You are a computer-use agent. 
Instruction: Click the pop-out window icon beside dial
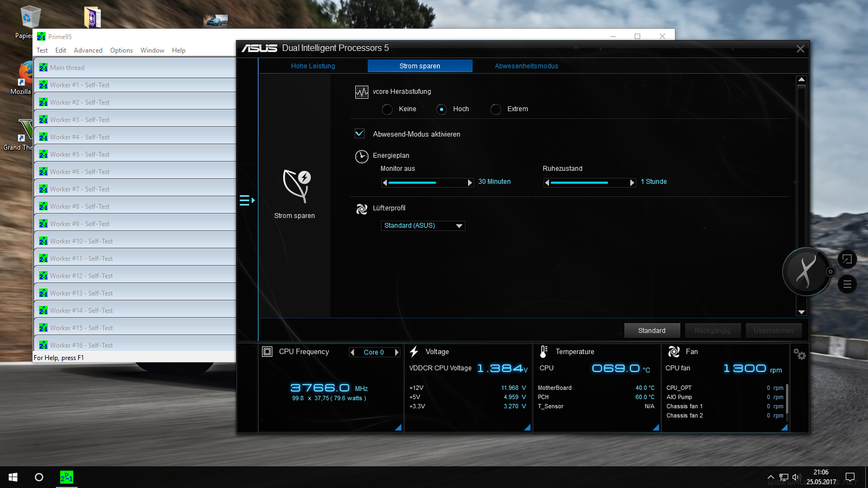tap(847, 259)
